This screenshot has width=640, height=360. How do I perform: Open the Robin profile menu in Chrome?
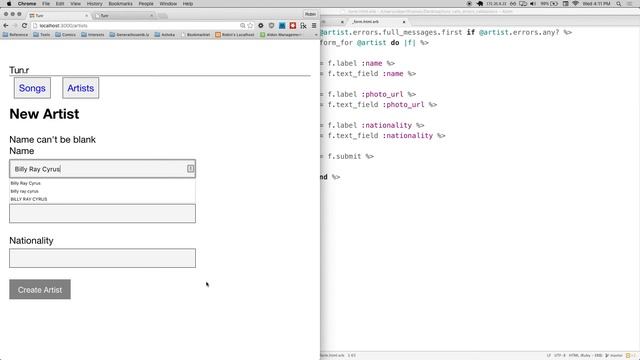point(310,14)
